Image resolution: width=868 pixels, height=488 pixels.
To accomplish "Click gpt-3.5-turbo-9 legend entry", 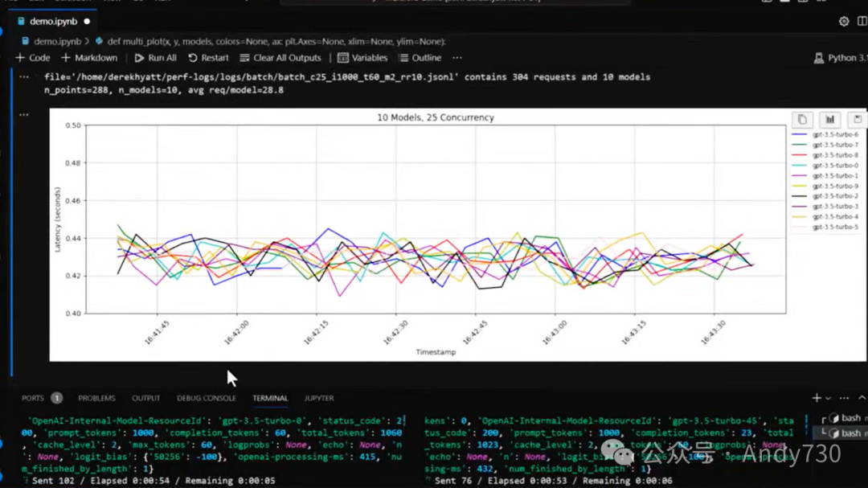I will click(825, 187).
